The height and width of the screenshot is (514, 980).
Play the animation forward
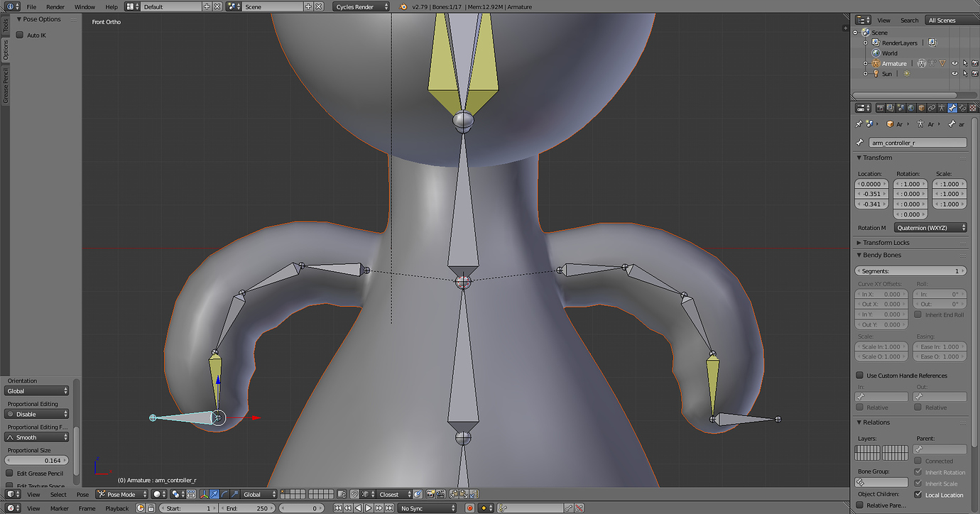(368, 508)
